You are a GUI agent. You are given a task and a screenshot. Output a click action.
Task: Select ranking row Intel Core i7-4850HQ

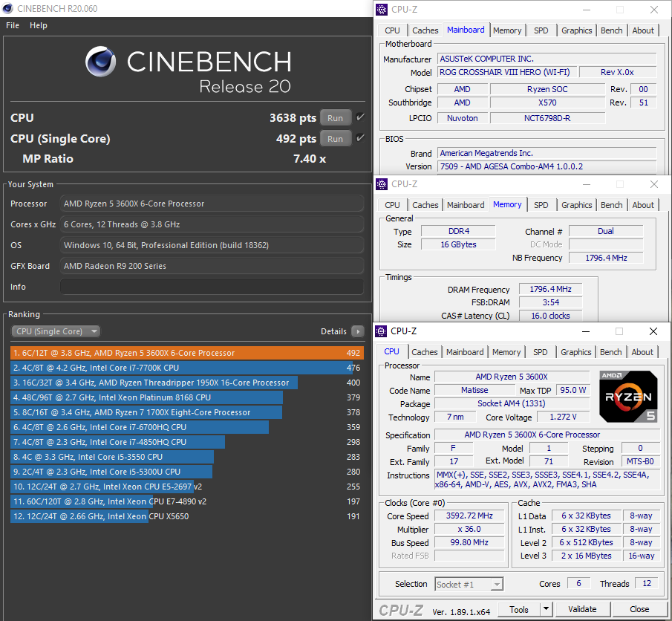pos(187,442)
